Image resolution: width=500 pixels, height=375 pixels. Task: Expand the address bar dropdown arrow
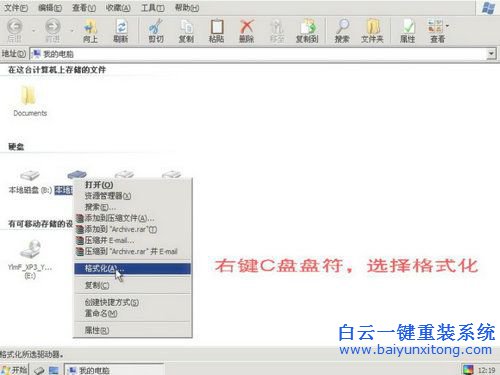tap(491, 54)
